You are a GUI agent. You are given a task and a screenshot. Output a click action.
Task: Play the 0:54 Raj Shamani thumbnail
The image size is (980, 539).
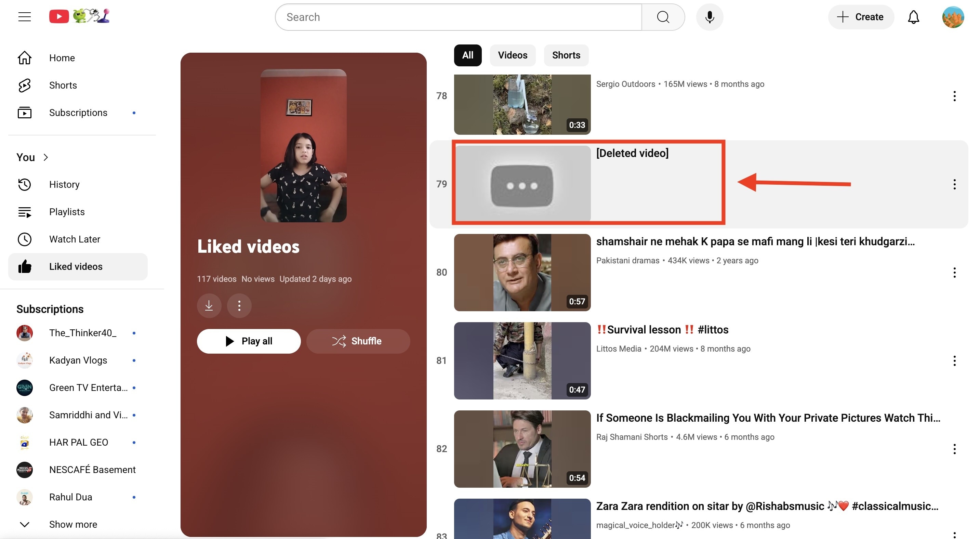(522, 449)
